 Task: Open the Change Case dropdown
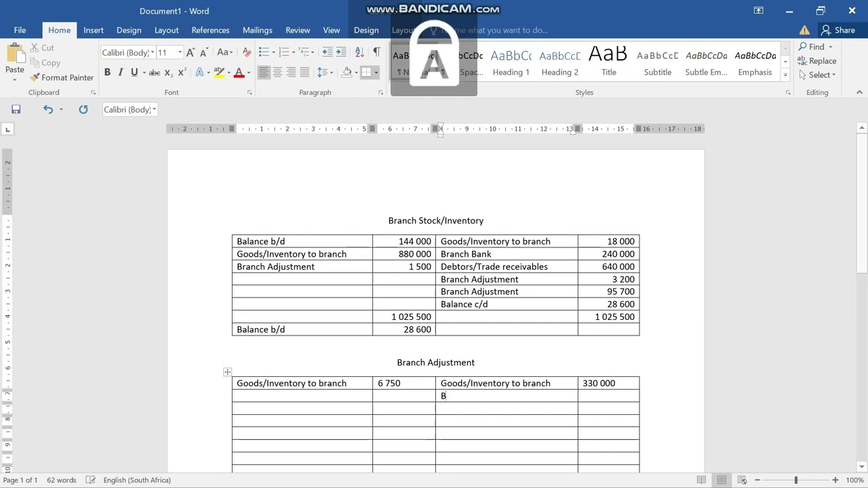(x=224, y=52)
